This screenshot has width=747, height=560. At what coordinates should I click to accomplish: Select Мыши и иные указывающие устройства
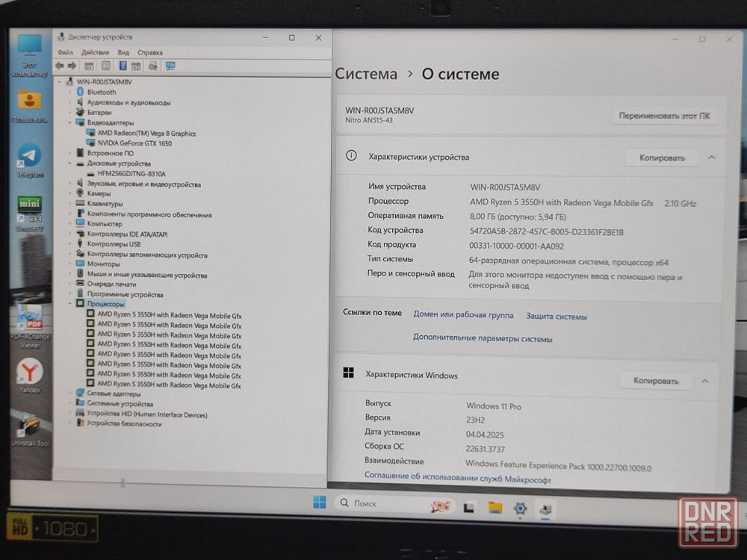pos(146,275)
